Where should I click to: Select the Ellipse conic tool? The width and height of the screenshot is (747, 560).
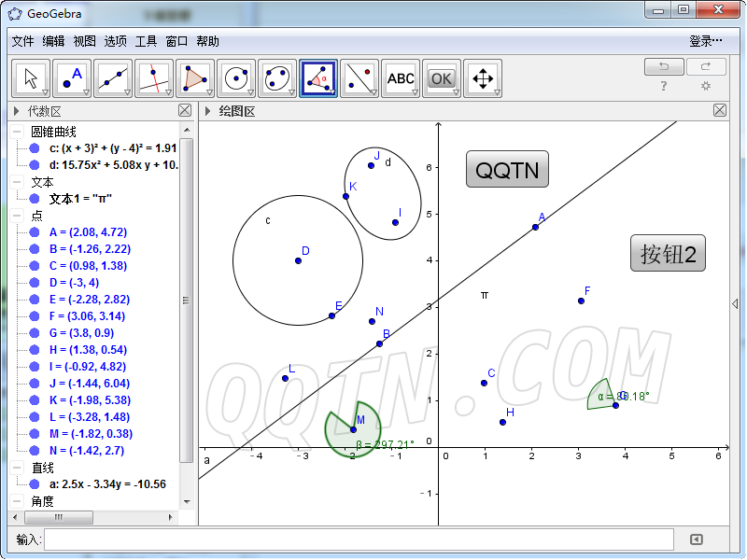point(276,78)
